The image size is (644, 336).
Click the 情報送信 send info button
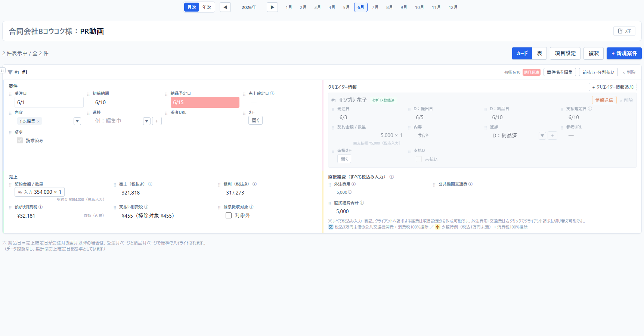click(x=604, y=100)
